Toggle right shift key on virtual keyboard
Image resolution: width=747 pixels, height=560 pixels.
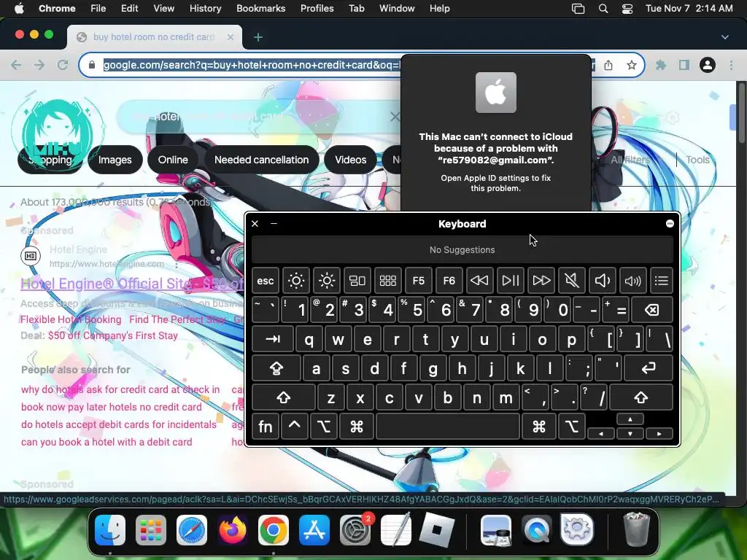coord(640,397)
